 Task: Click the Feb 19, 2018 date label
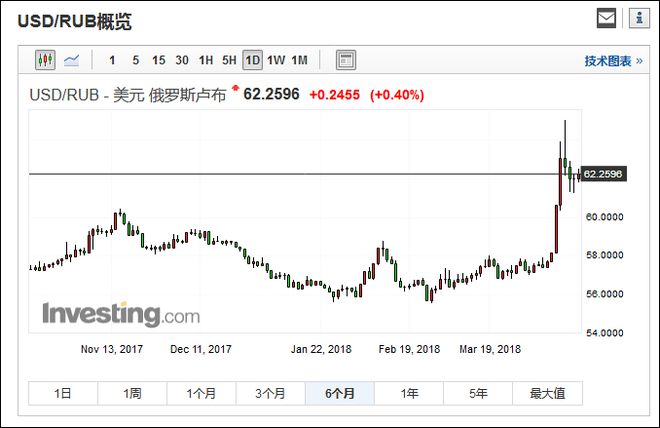409,349
